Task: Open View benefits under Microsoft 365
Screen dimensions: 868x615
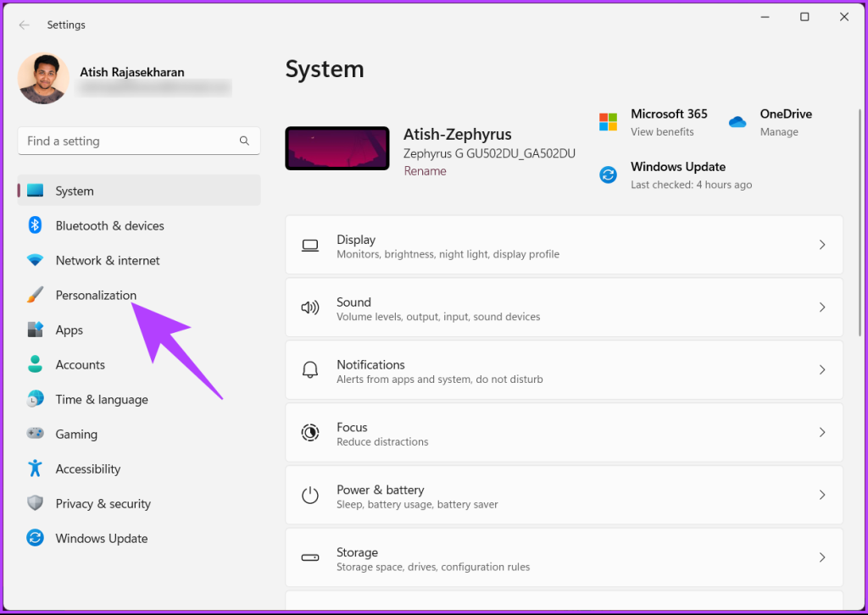Action: pyautogui.click(x=661, y=132)
